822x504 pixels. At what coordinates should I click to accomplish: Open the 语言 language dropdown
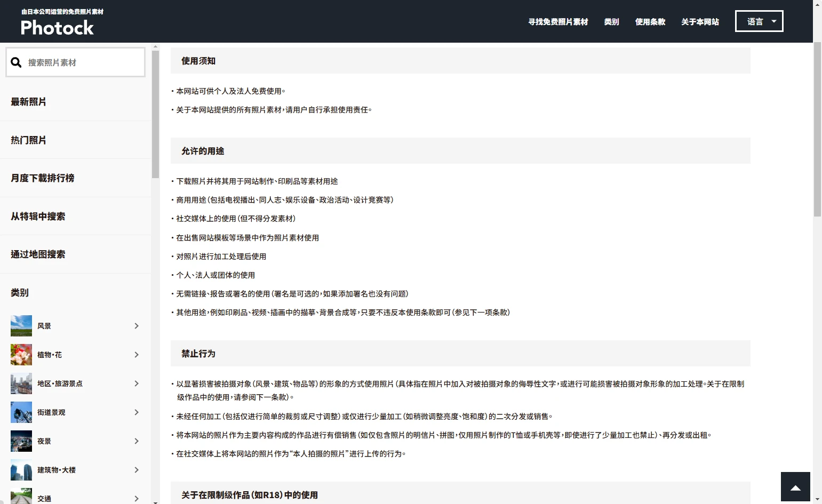[x=759, y=21]
